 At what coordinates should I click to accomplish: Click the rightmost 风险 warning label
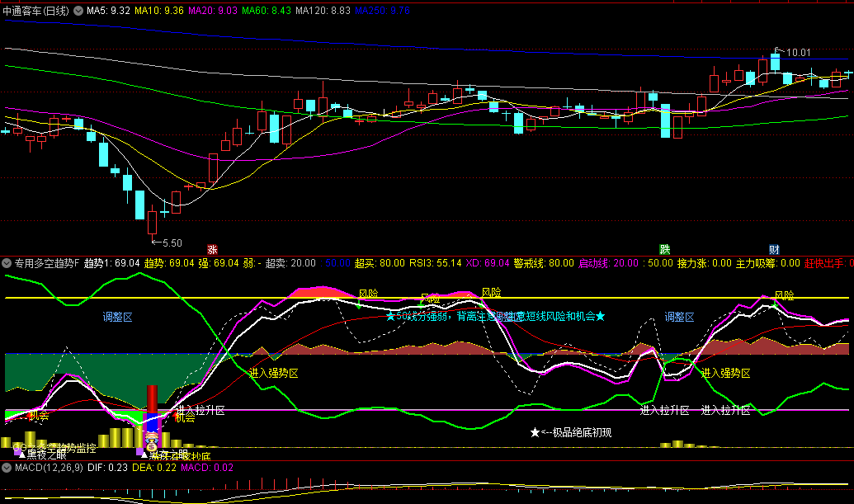[x=785, y=295]
